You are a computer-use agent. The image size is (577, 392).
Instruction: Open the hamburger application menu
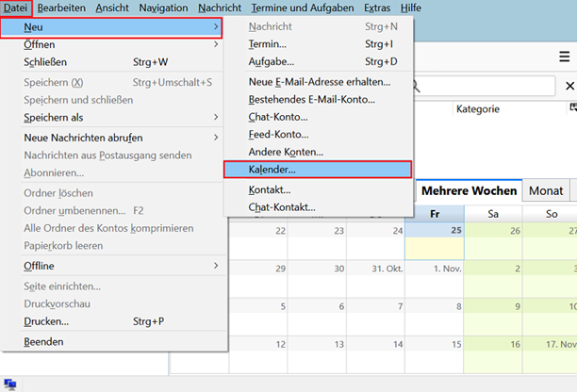point(564,57)
